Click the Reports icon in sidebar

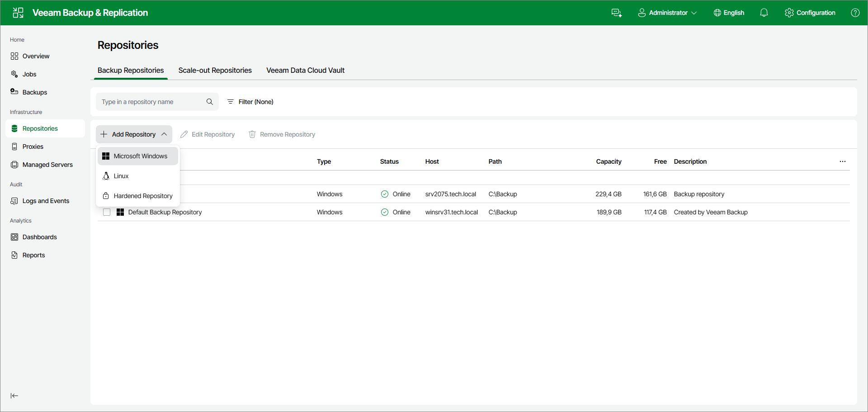[14, 255]
